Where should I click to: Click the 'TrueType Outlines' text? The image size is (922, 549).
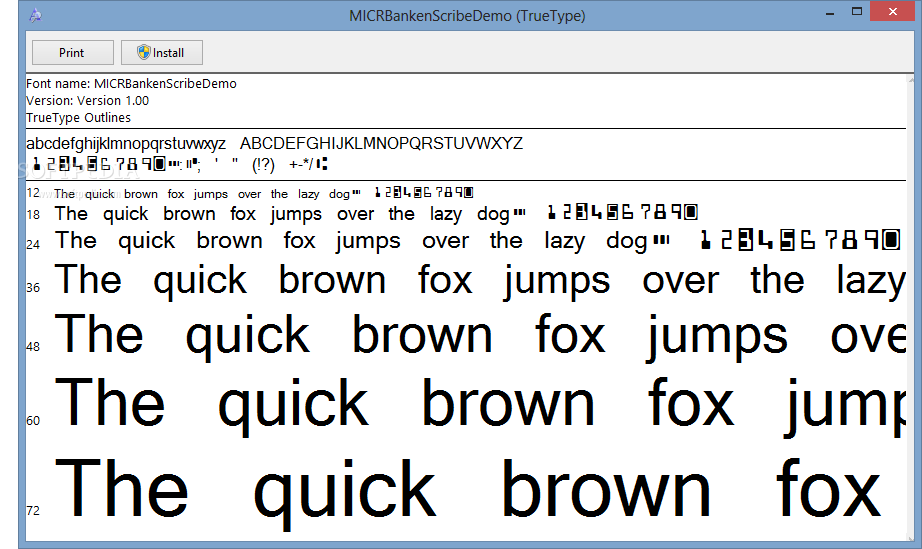click(x=78, y=118)
